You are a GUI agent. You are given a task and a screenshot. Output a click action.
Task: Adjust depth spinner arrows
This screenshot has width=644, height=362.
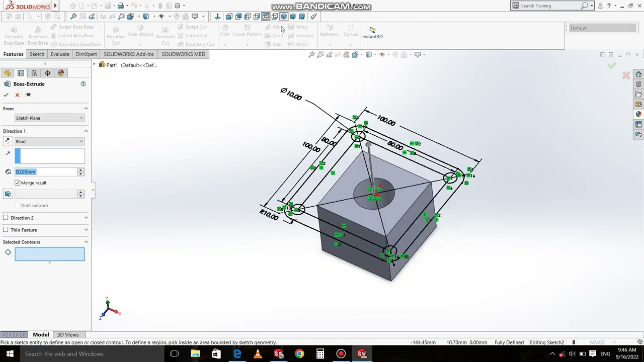pyautogui.click(x=80, y=172)
